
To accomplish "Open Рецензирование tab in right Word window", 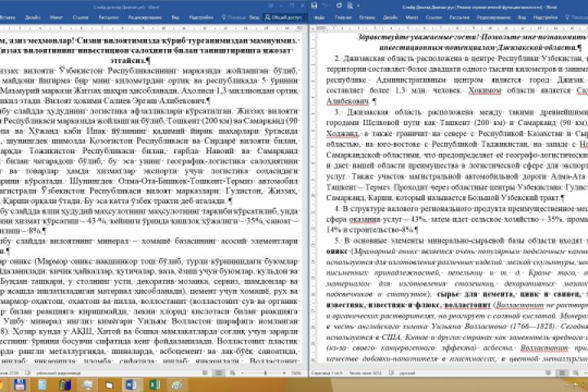I will pyautogui.click(x=494, y=17).
